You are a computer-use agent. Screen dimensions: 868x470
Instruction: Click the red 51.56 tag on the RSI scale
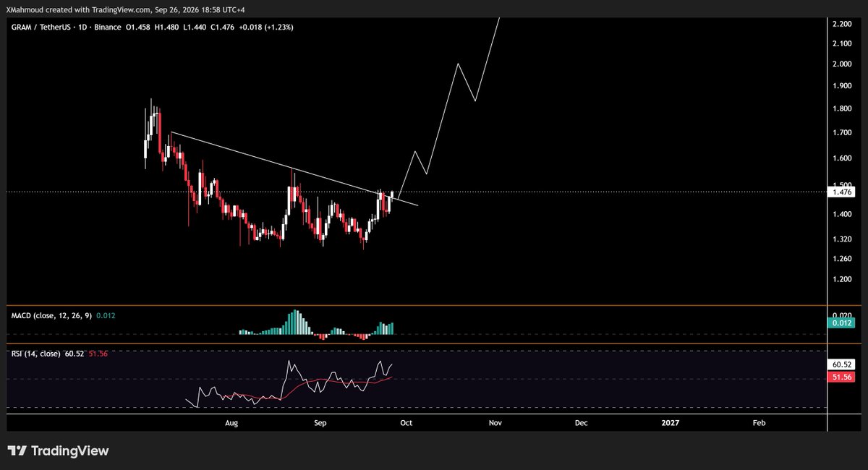click(x=841, y=377)
